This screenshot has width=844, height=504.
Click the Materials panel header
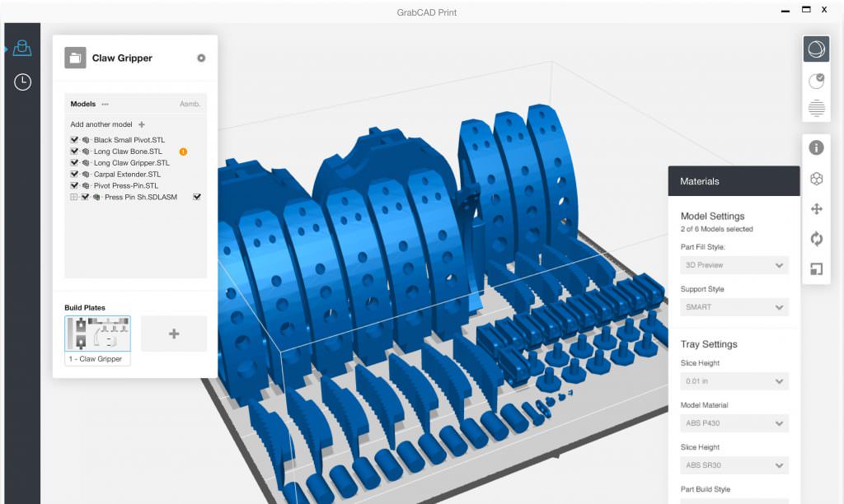click(734, 181)
